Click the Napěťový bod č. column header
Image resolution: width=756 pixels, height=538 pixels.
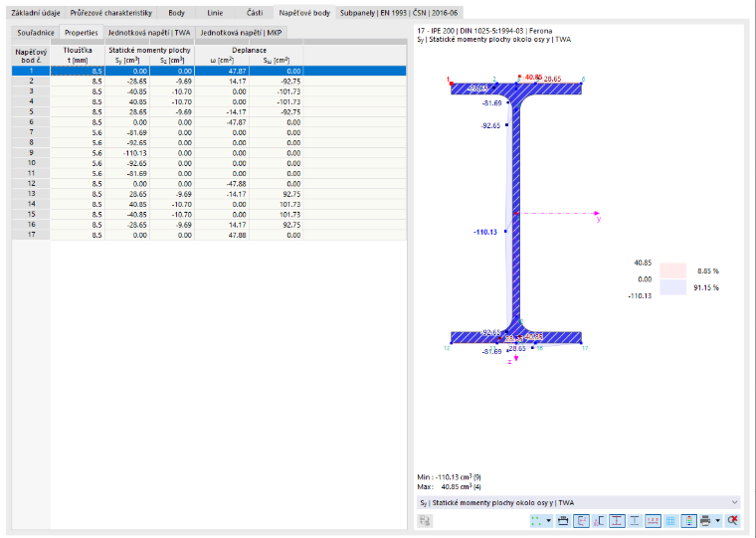pos(32,55)
